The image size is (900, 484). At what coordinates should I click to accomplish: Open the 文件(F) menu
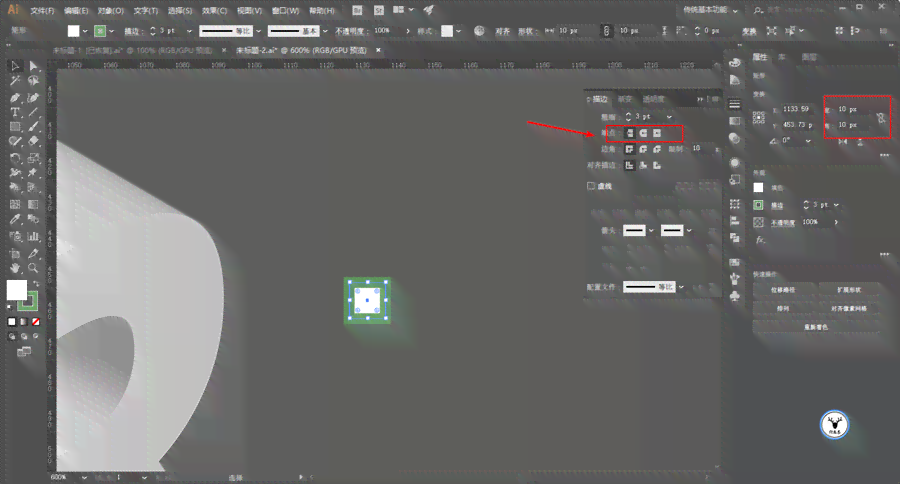(42, 11)
